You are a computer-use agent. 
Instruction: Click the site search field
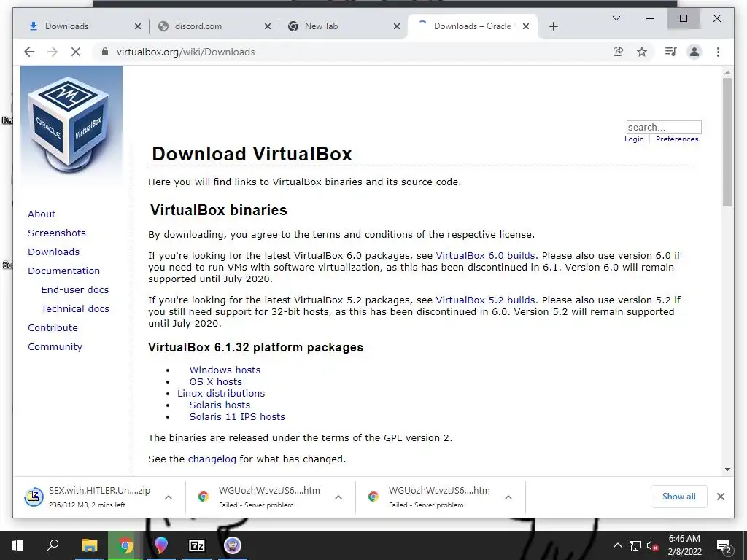(664, 127)
